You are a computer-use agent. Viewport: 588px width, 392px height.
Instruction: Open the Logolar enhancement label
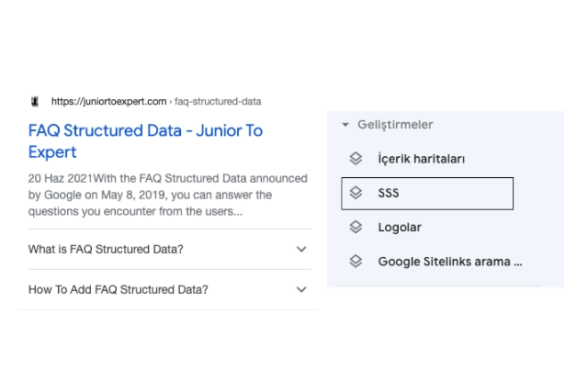click(399, 227)
